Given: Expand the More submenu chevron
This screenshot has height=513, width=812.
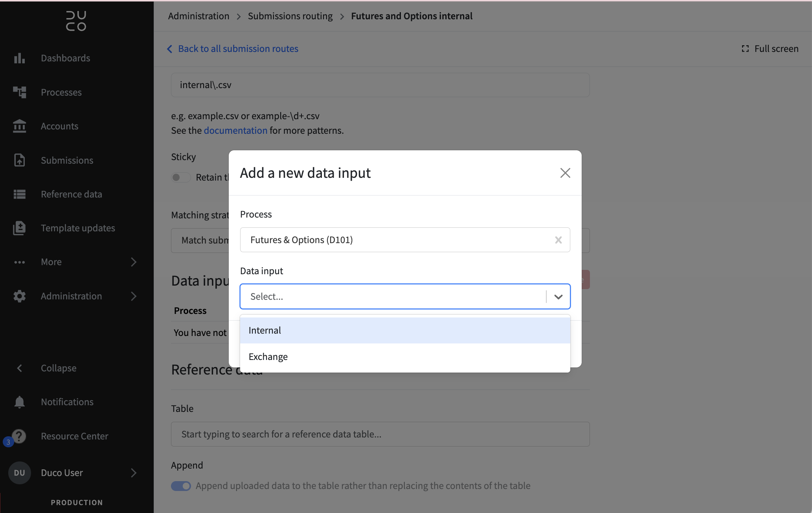Looking at the screenshot, I should pos(134,262).
